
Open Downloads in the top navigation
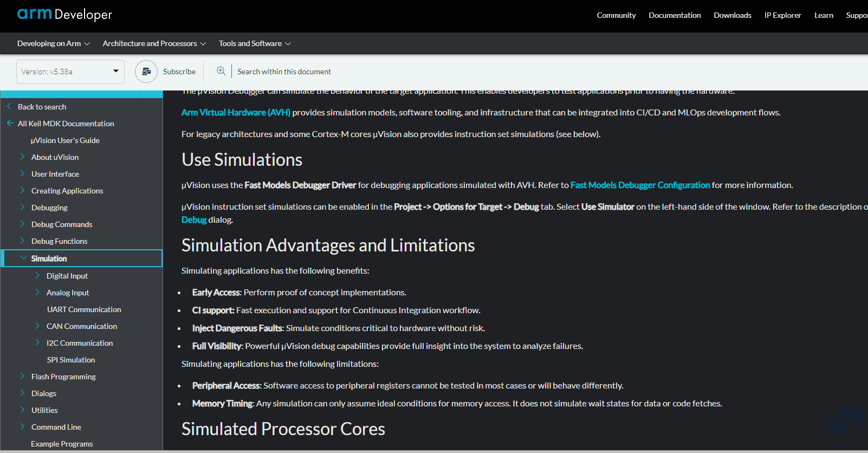pyautogui.click(x=733, y=15)
